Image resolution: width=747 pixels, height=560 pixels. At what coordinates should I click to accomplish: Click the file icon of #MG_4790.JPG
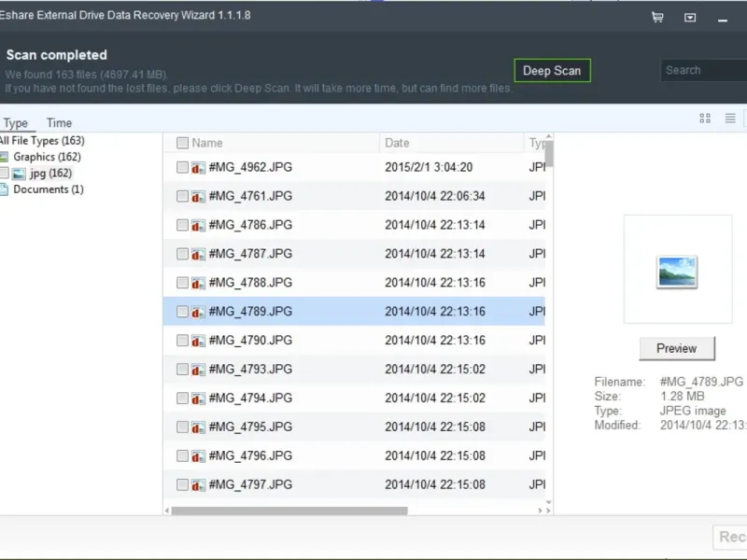(x=198, y=341)
